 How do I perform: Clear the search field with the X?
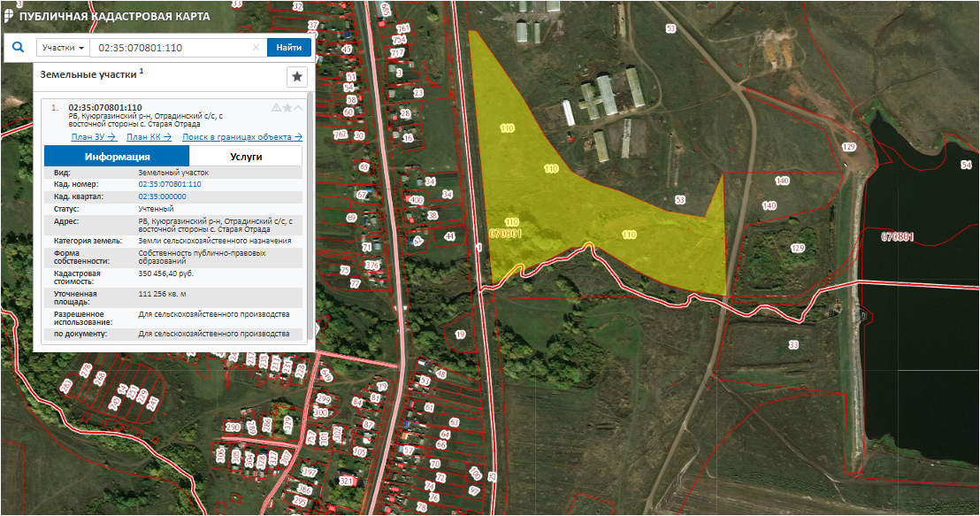click(256, 48)
